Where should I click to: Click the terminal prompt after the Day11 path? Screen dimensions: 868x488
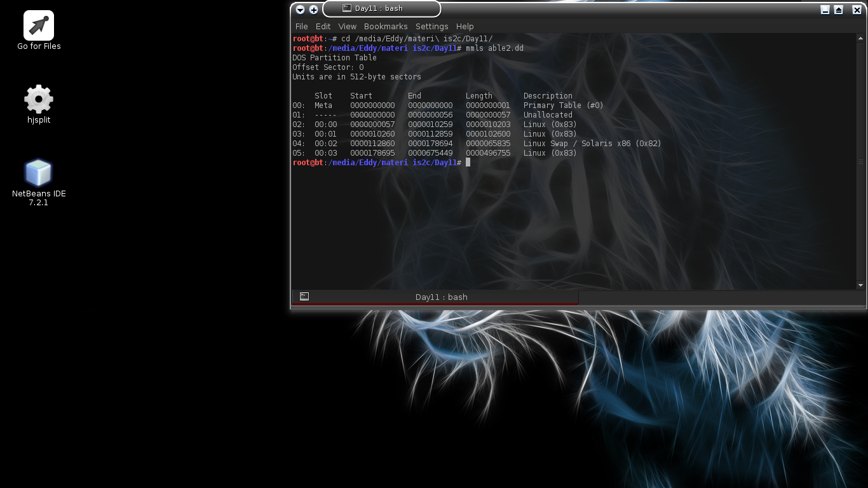click(x=467, y=162)
